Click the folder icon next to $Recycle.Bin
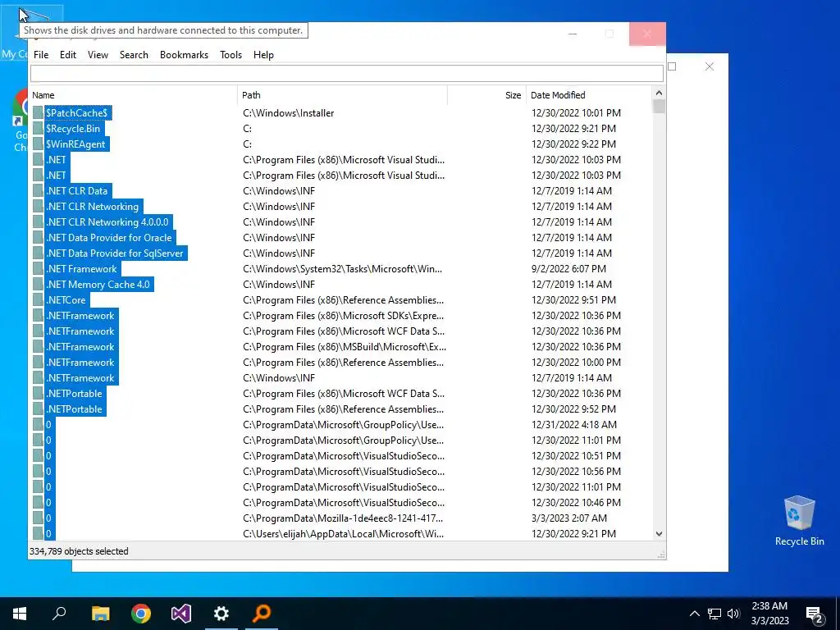 38,128
